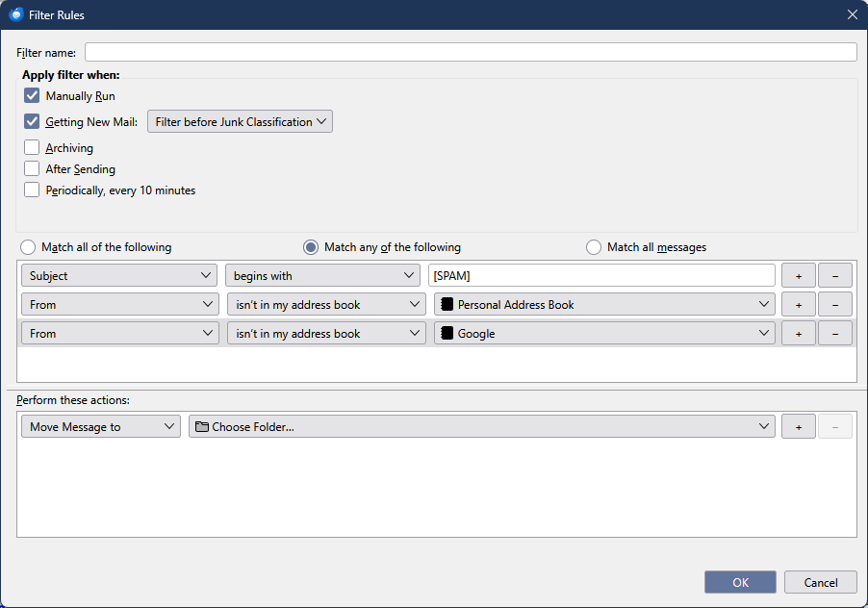Toggle Periodically, every 10 minutes checkbox
Screen dimensions: 868x608
[33, 190]
